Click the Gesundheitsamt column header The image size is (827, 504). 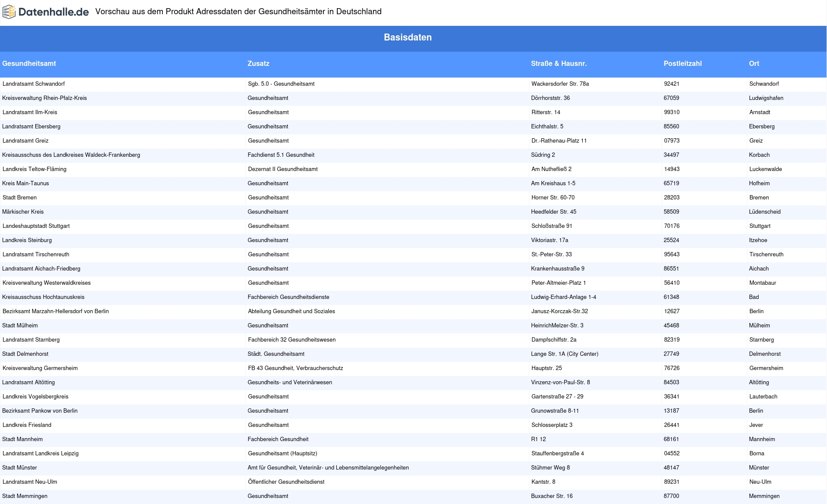point(29,63)
